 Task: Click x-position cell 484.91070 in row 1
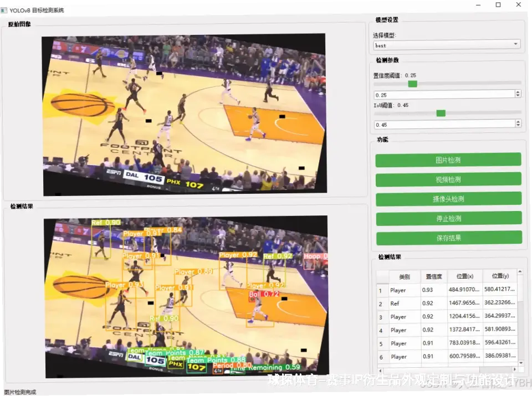(465, 290)
